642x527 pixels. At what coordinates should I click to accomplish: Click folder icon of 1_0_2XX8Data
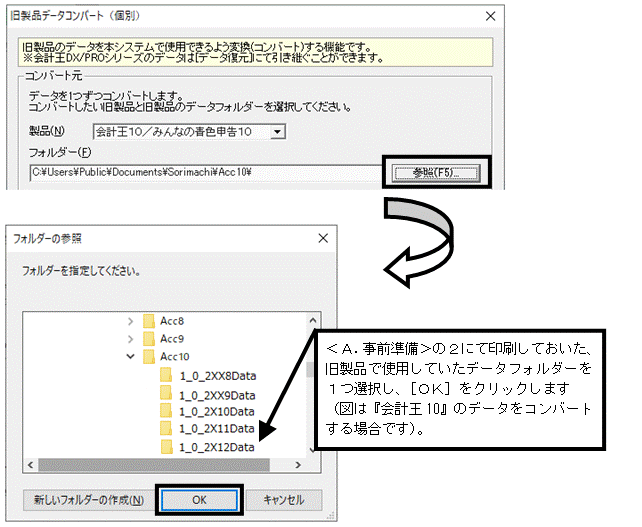pos(166,375)
